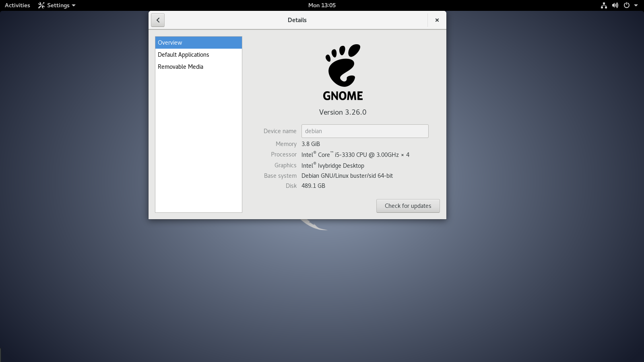Open the volume speaker icon in top bar
644x362 pixels.
point(615,5)
